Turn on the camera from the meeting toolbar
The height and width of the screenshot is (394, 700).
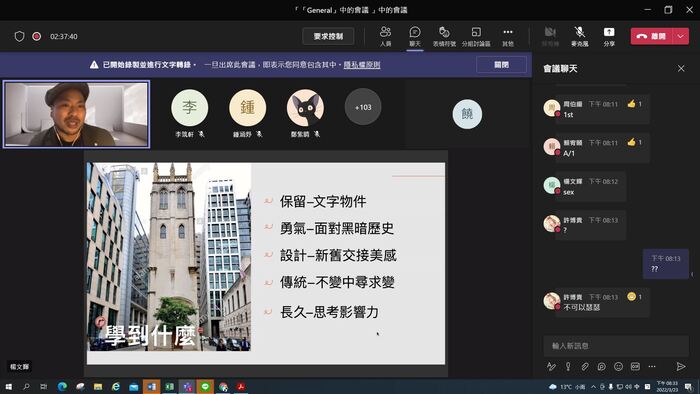[x=550, y=36]
